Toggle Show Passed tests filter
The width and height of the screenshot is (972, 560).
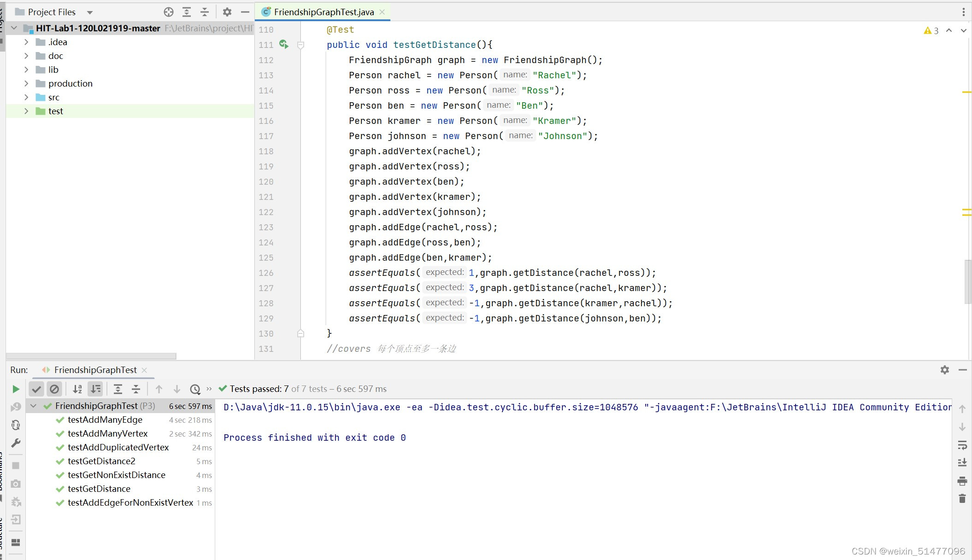[36, 389]
